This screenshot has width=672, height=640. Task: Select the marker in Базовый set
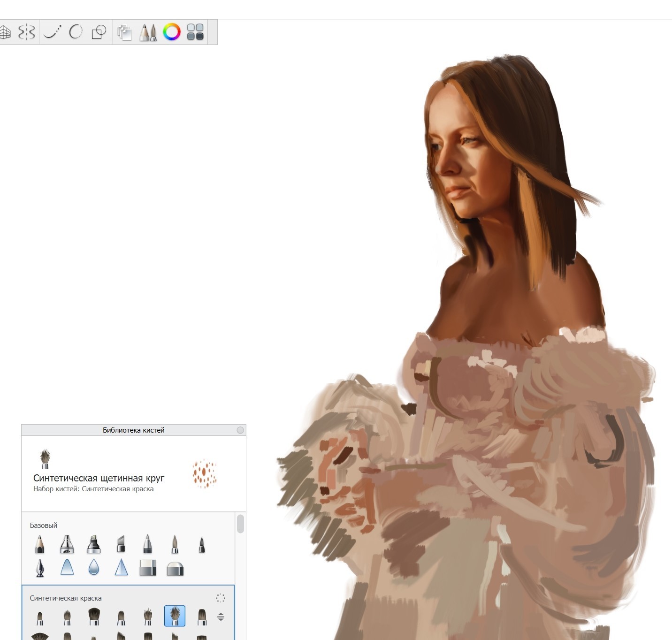pyautogui.click(x=94, y=544)
